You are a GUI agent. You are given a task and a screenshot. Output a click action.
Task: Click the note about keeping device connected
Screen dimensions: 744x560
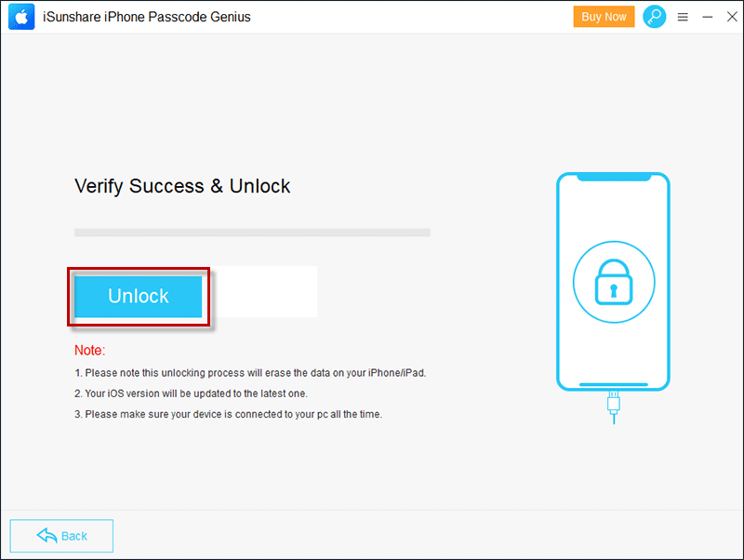(x=228, y=414)
